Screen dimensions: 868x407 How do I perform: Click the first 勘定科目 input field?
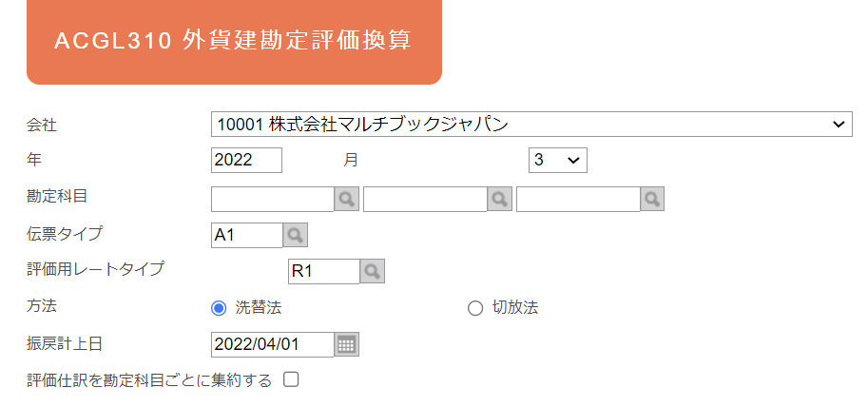[272, 200]
